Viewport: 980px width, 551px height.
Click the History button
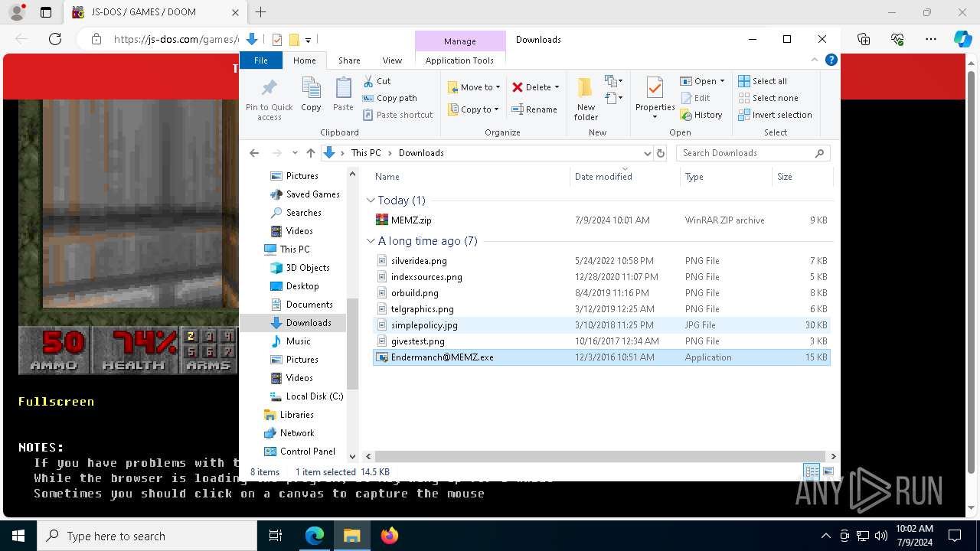coord(701,115)
